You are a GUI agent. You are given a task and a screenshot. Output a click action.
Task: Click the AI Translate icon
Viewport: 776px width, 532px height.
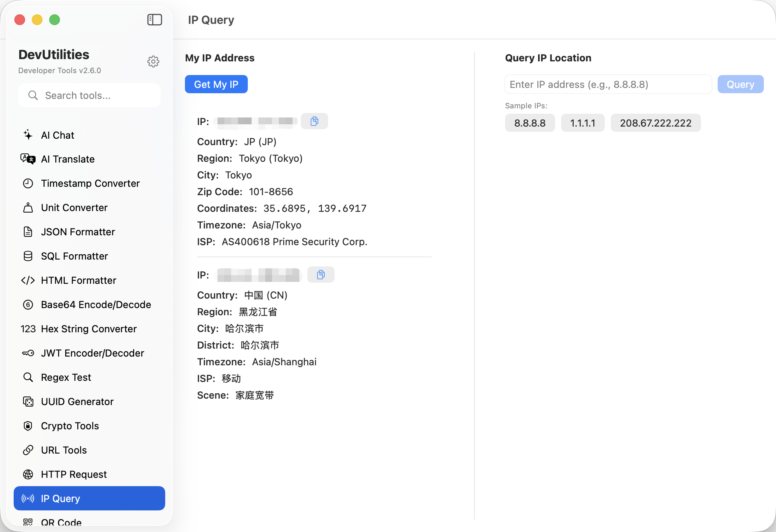[28, 159]
